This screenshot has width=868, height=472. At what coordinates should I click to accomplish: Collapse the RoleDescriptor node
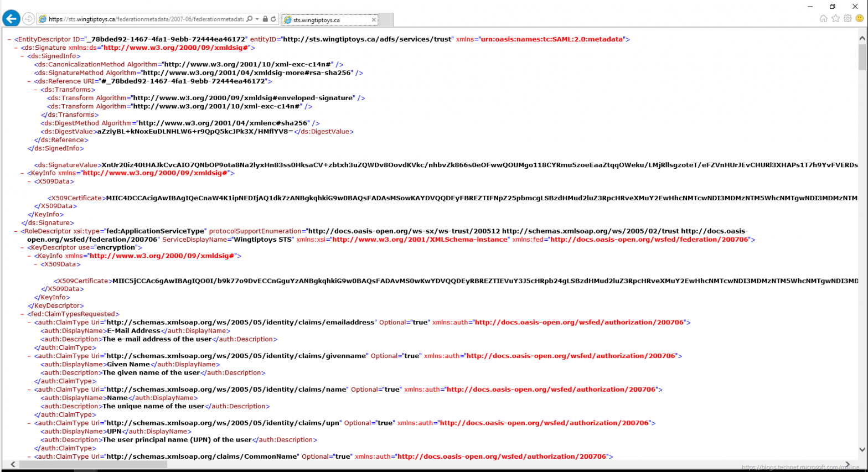point(16,231)
